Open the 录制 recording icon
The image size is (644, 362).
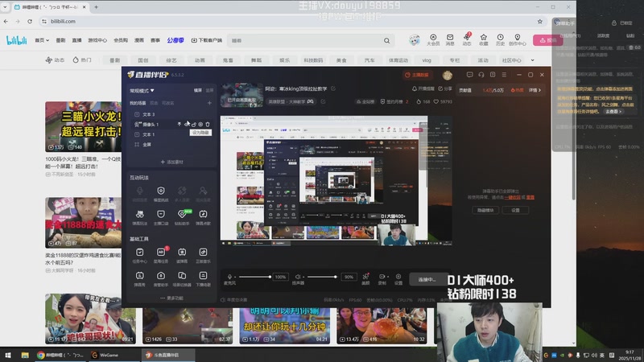click(x=382, y=278)
